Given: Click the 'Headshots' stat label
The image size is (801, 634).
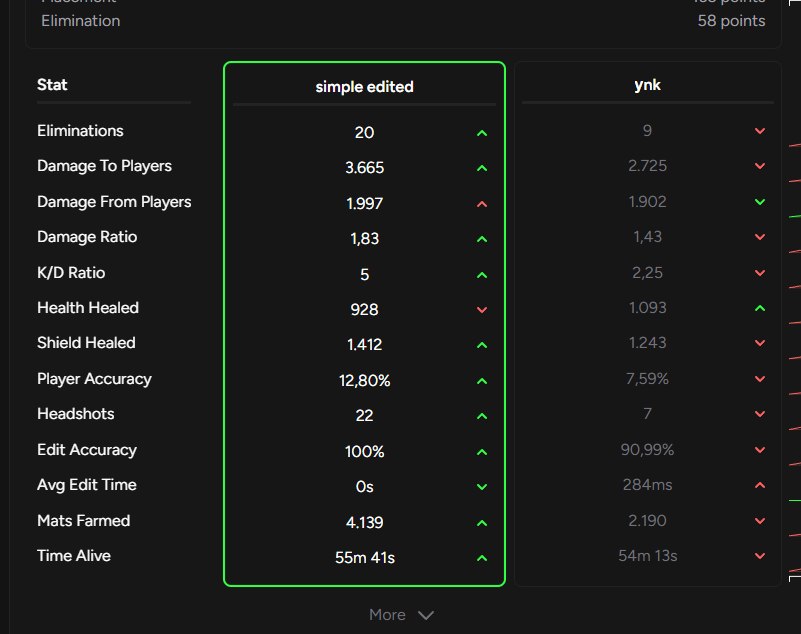Looking at the screenshot, I should click(76, 414).
